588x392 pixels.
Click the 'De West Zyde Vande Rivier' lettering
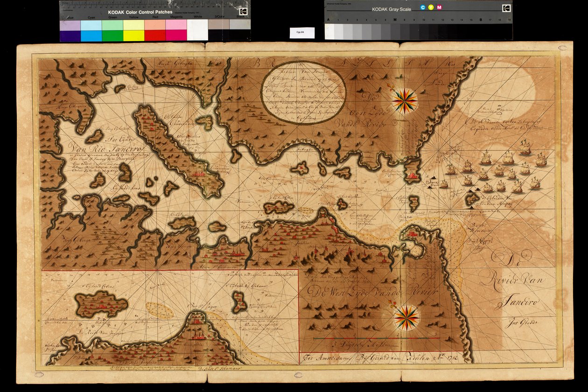[x=373, y=292]
